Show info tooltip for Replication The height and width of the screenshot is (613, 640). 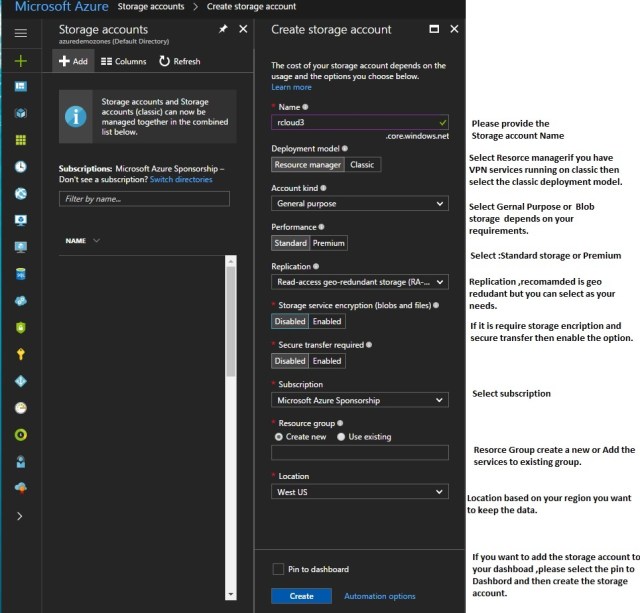pos(316,267)
